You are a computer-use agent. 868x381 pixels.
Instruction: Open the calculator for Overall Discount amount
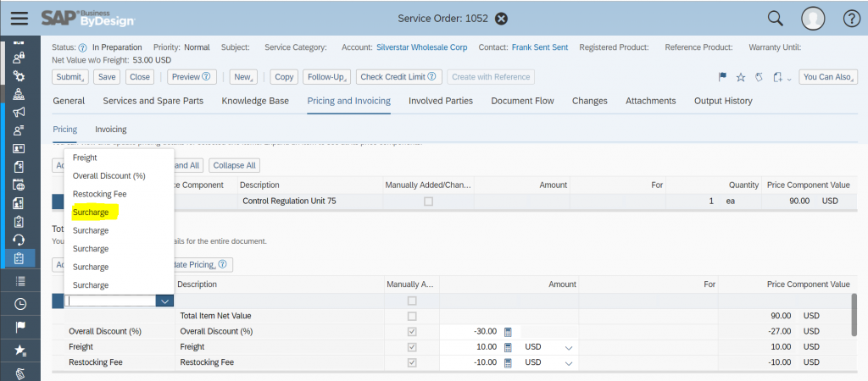point(509,332)
